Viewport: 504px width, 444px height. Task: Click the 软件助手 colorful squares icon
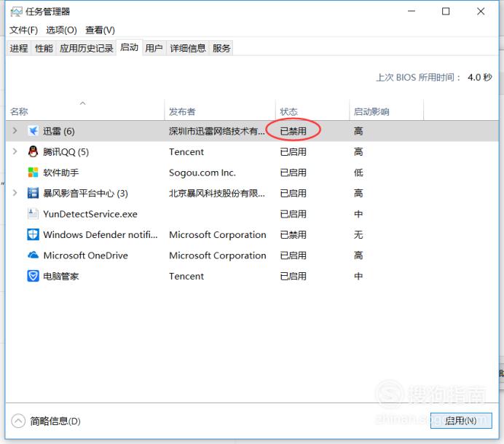coord(33,173)
